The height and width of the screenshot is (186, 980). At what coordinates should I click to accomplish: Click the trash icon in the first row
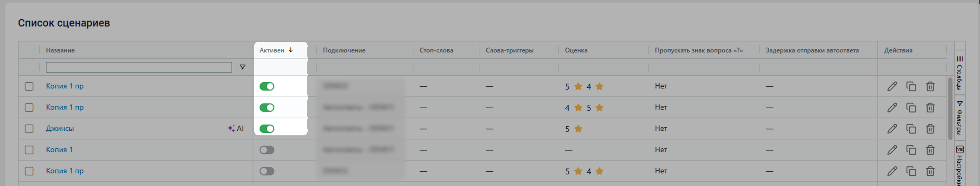[930, 87]
